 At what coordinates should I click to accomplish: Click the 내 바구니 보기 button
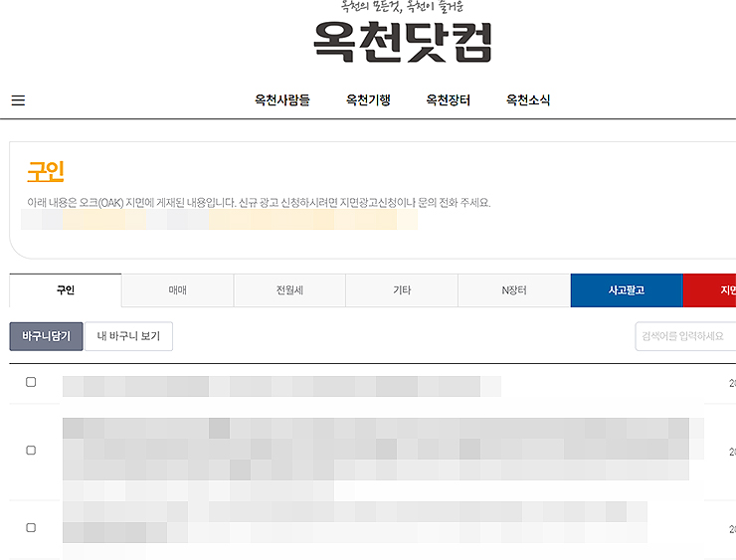click(128, 336)
